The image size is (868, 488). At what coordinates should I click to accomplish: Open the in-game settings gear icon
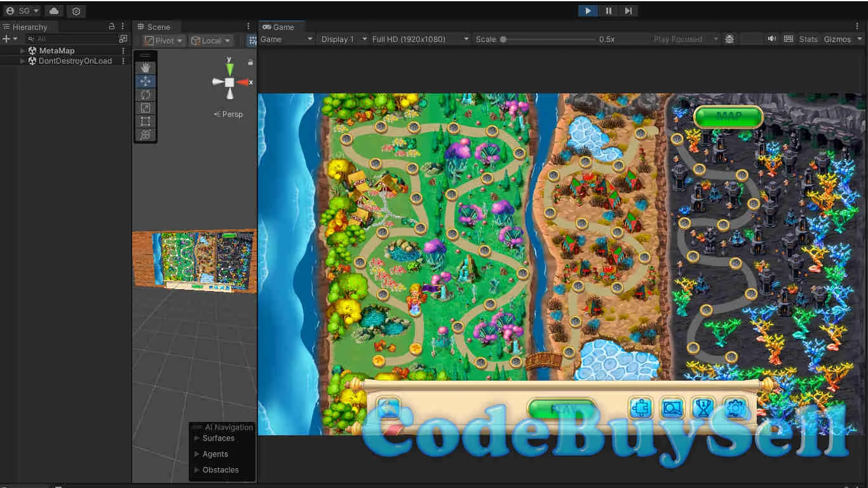click(735, 407)
